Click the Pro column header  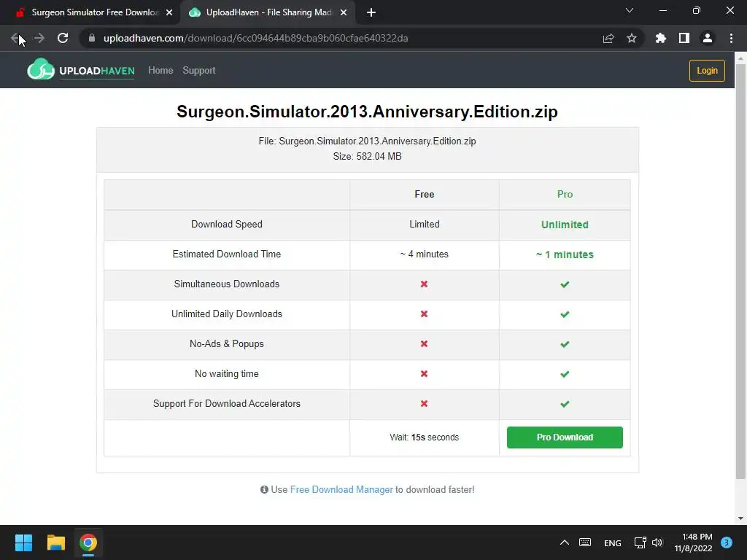click(x=565, y=194)
